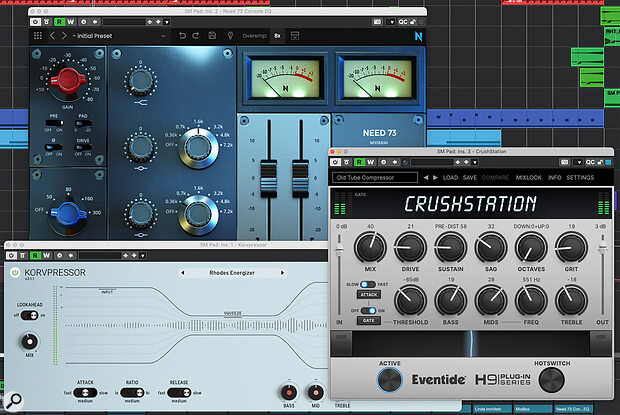Click the Noiseash N logo
Viewport: 620px width, 415px height.
coord(418,36)
